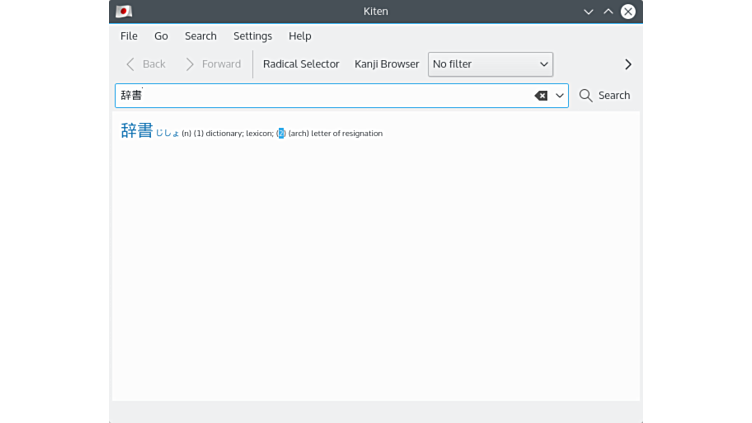
Task: Open the Radical Selector
Action: pos(301,64)
